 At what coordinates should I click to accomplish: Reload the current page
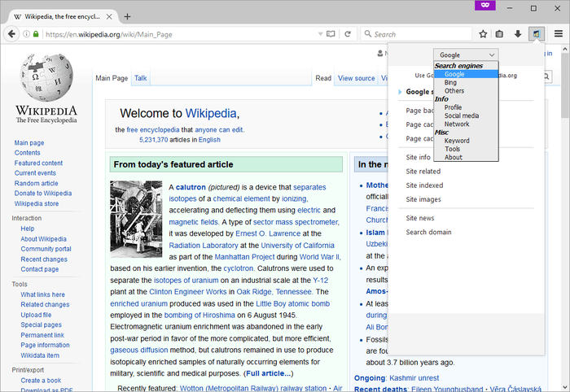pos(348,34)
